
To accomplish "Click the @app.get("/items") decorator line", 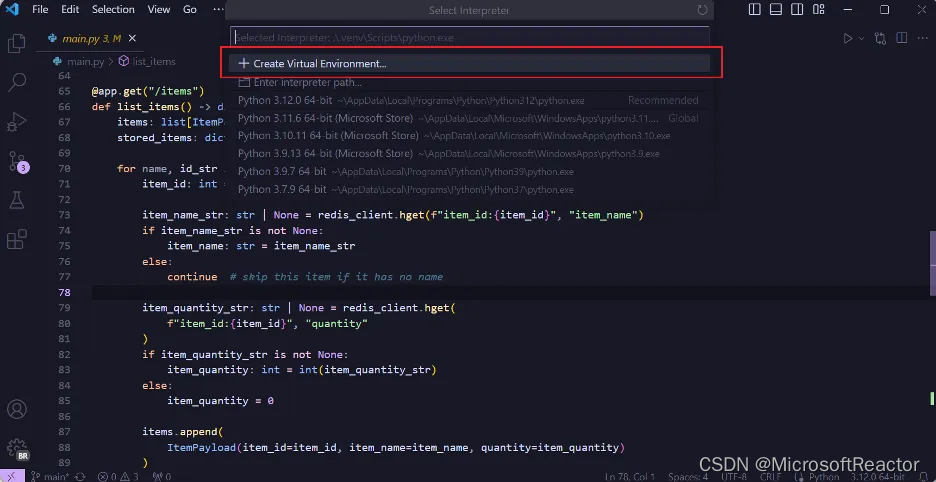I will [x=148, y=91].
